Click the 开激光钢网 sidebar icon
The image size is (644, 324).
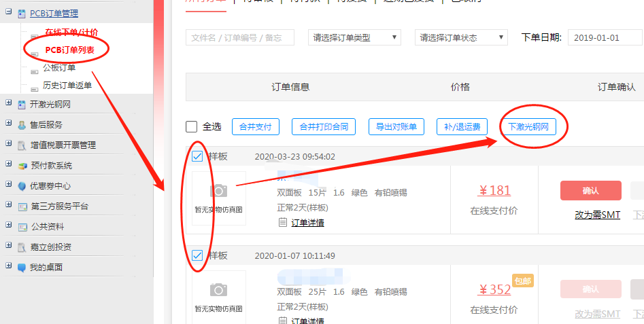[22, 105]
